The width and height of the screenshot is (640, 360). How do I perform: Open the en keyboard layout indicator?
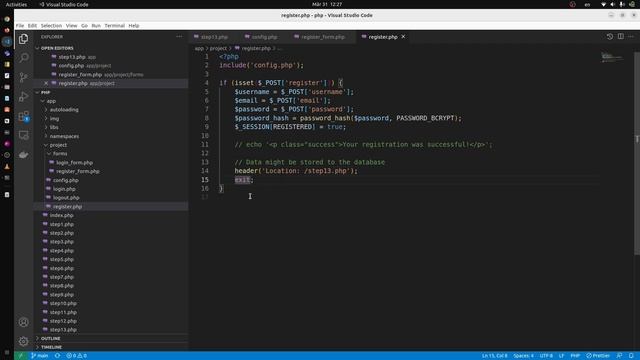(x=587, y=4)
